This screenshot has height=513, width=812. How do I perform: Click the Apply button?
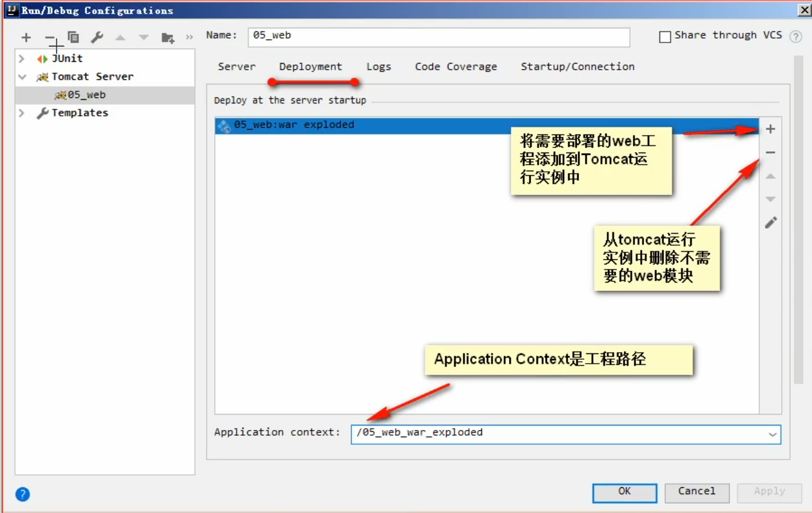coord(770,492)
